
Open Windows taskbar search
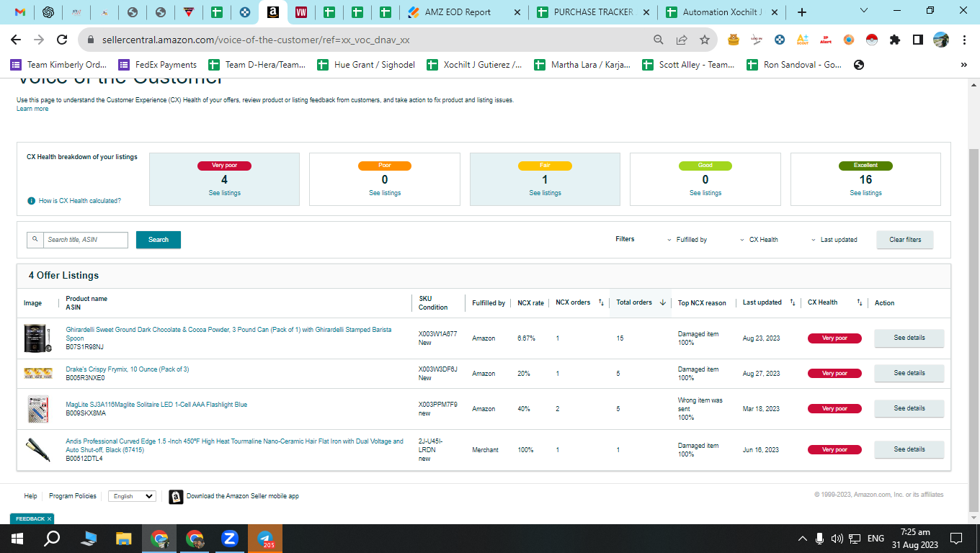(52, 538)
